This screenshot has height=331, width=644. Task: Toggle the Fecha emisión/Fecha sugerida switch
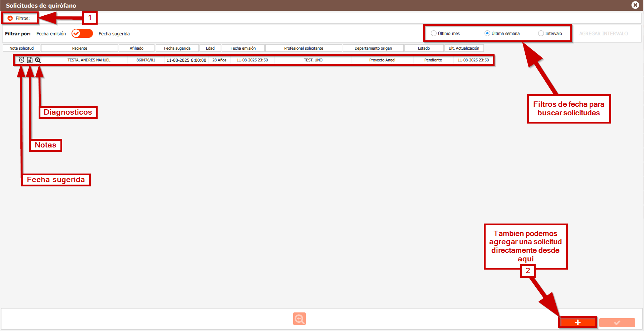[82, 34]
